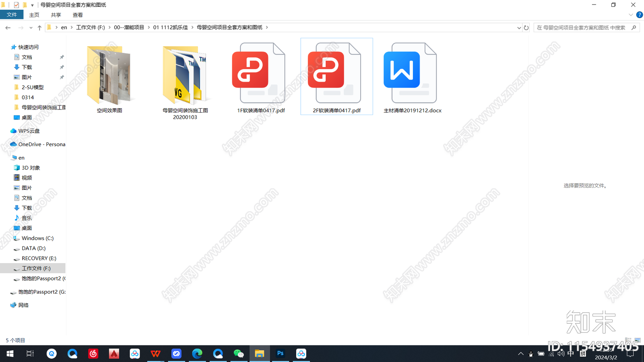
Task: Open WPS Office from the taskbar
Action: (155, 354)
